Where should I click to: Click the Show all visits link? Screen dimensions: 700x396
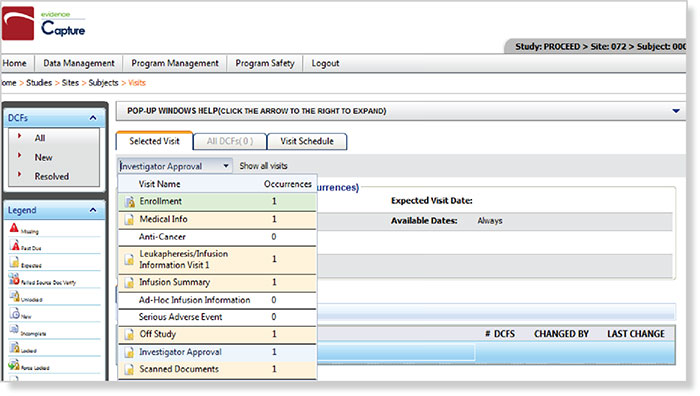[x=263, y=166]
